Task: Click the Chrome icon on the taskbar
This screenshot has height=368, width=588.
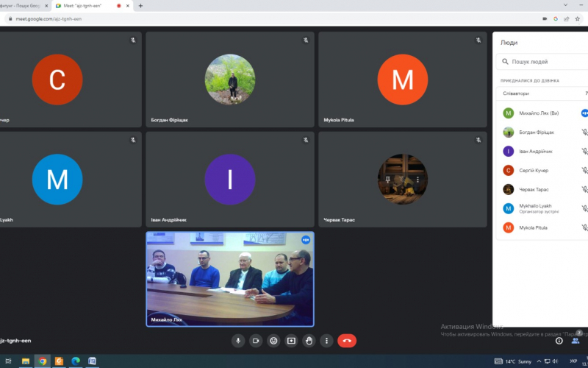Action: tap(43, 361)
